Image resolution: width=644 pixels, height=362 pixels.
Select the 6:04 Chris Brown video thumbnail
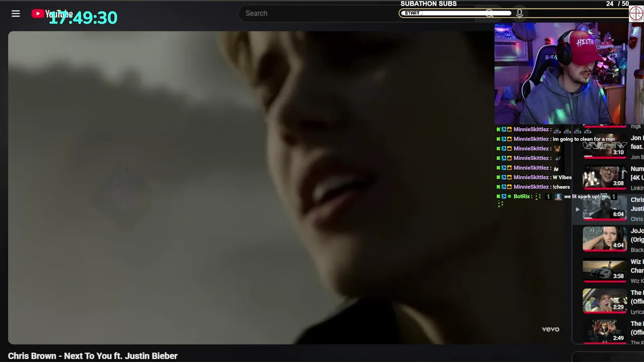click(604, 208)
